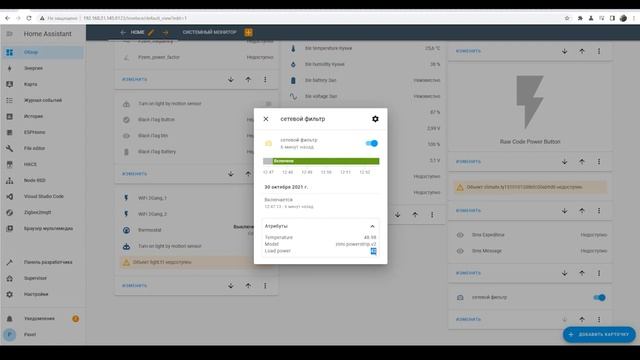This screenshot has height=360, width=640.
Task: Open three-dot menu of Sms Message card
Action: [x=599, y=273]
